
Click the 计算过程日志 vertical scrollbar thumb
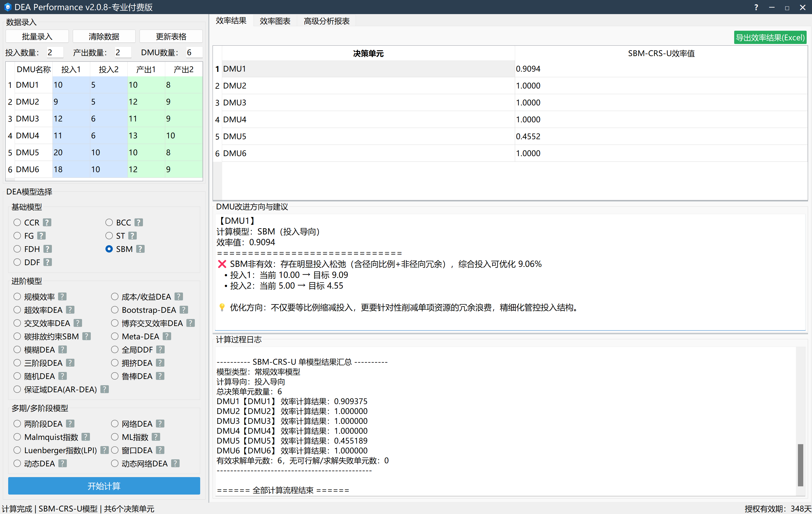800,465
